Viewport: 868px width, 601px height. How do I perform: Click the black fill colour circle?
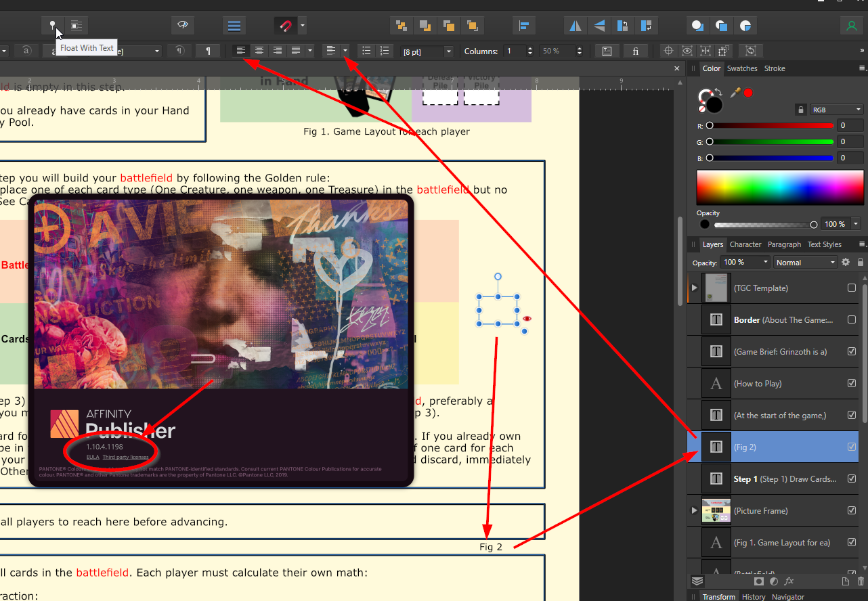714,105
